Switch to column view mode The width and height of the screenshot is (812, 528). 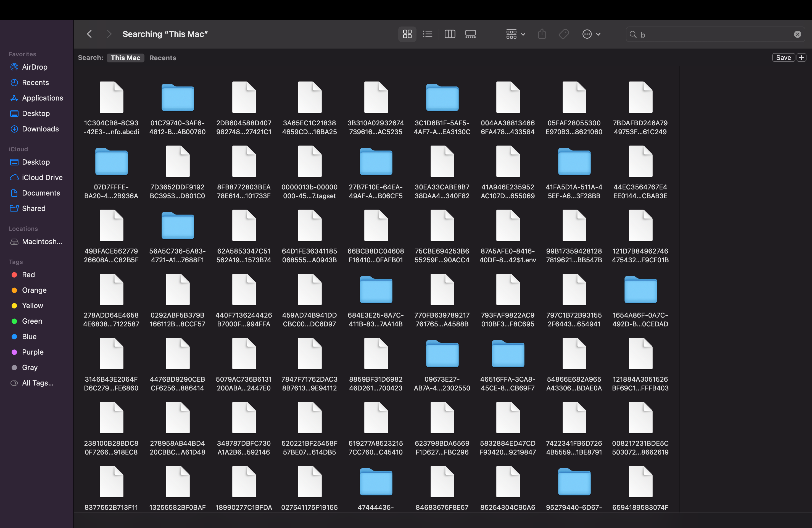point(449,34)
